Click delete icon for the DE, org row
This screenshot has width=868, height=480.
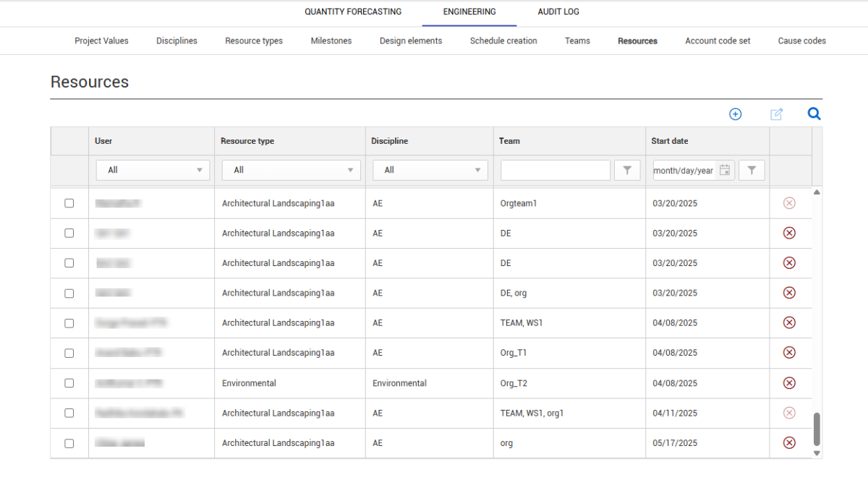pos(789,293)
